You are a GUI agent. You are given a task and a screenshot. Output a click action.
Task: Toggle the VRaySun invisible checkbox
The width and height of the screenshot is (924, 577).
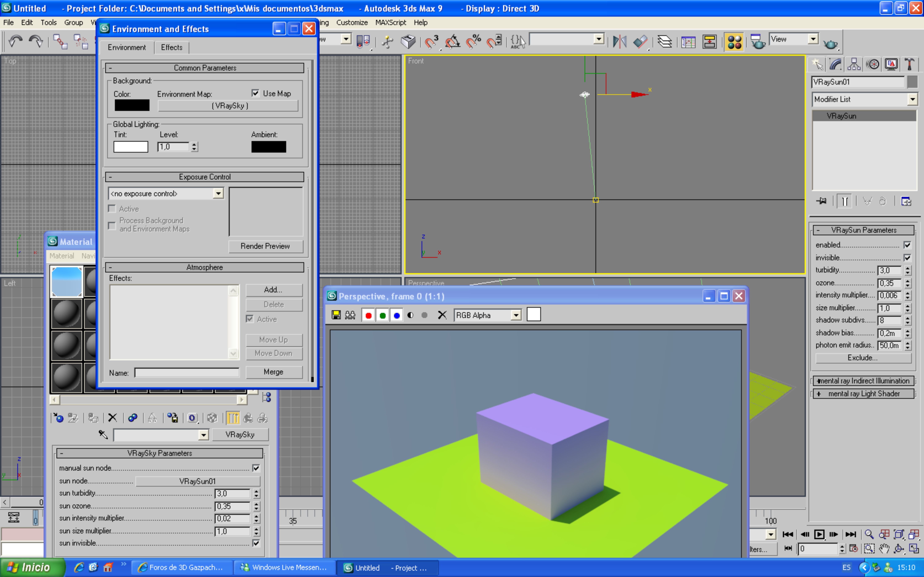coord(908,258)
